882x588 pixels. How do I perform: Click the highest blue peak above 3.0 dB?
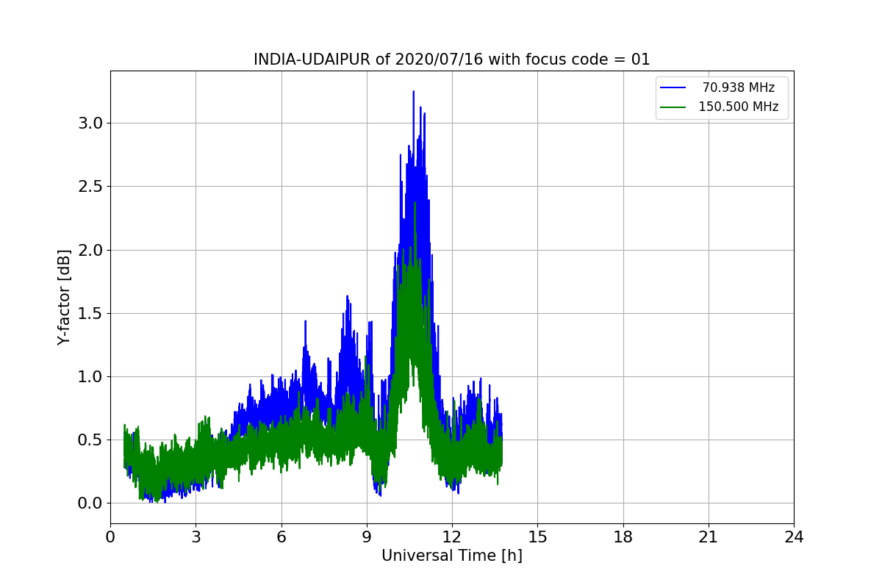point(414,93)
